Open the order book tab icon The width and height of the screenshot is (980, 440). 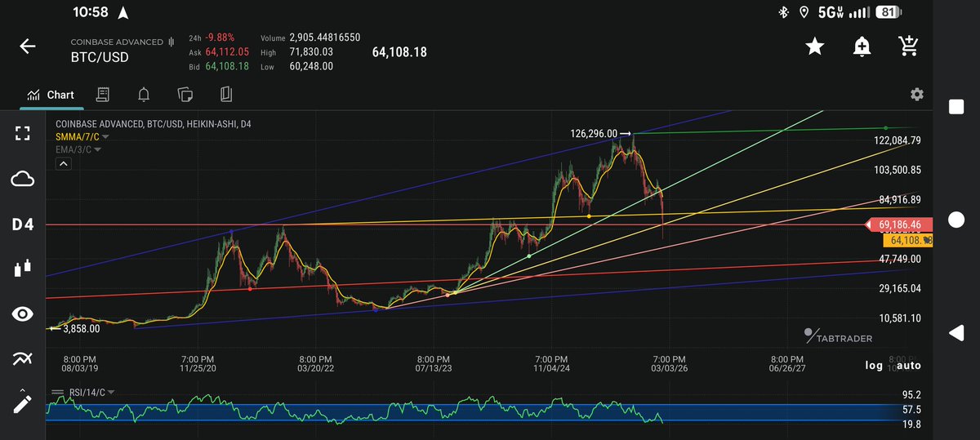click(103, 95)
